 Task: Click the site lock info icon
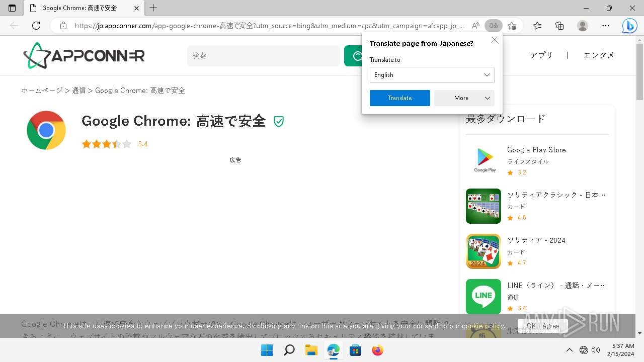pyautogui.click(x=63, y=26)
